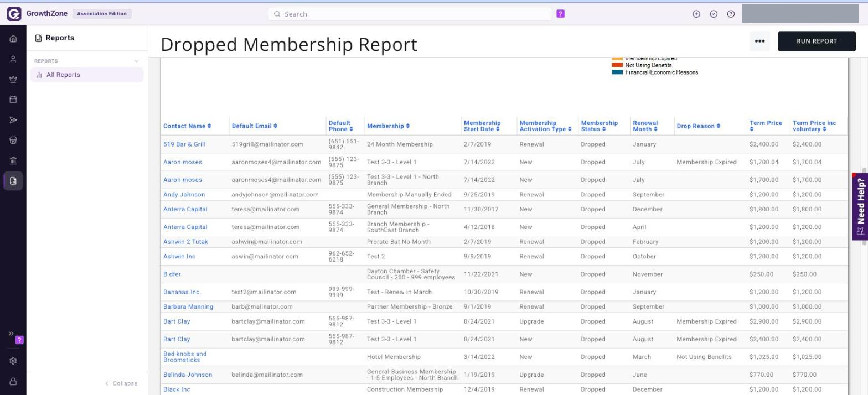Open the Belinda Johnson contact link
868x395 pixels.
click(x=188, y=375)
